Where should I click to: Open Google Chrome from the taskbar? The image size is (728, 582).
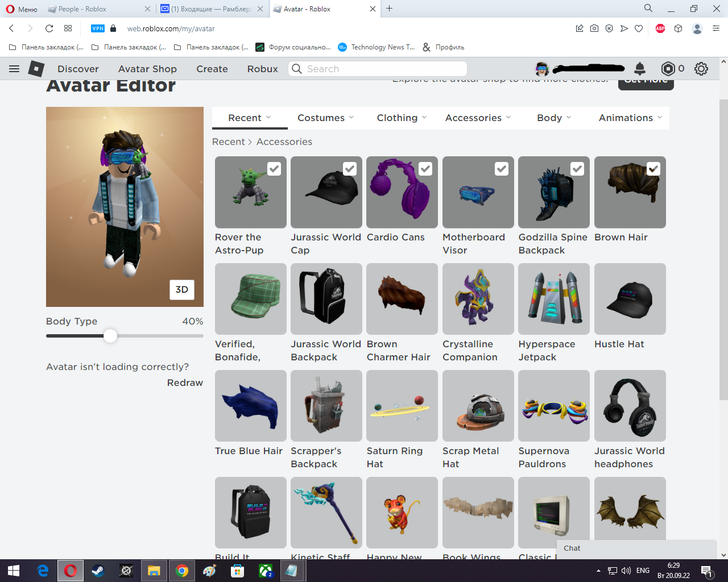coord(182,571)
